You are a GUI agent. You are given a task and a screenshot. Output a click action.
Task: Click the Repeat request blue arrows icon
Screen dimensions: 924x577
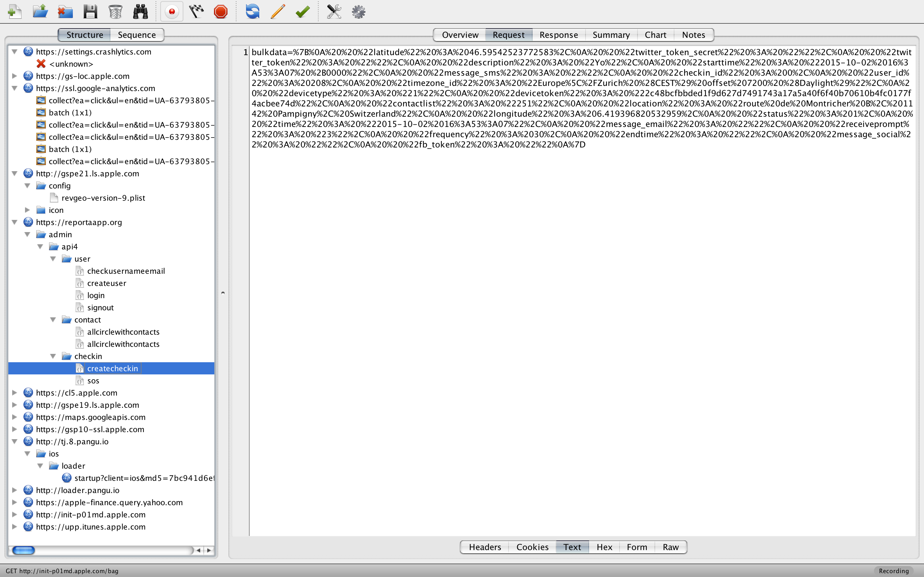(x=252, y=12)
